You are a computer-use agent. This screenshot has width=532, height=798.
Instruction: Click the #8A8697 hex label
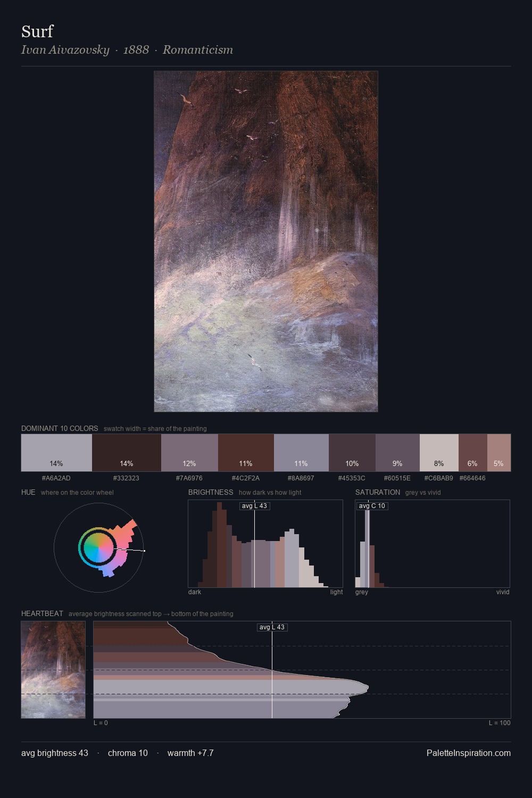pos(301,478)
